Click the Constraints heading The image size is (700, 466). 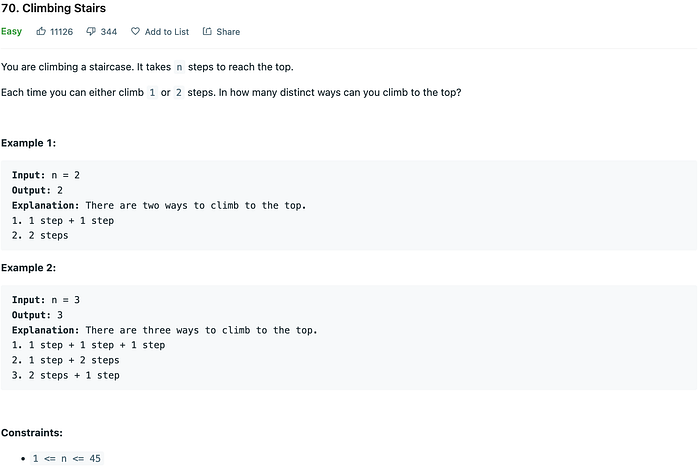click(30, 433)
